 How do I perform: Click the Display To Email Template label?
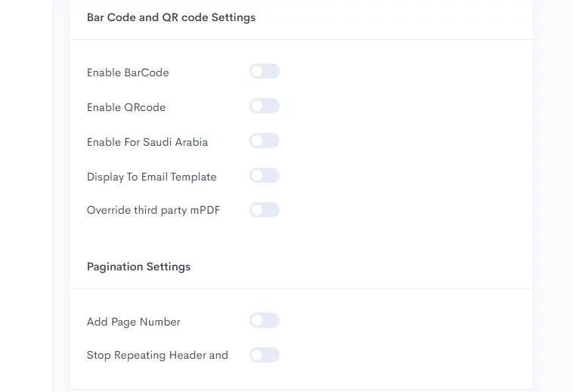[x=152, y=177]
